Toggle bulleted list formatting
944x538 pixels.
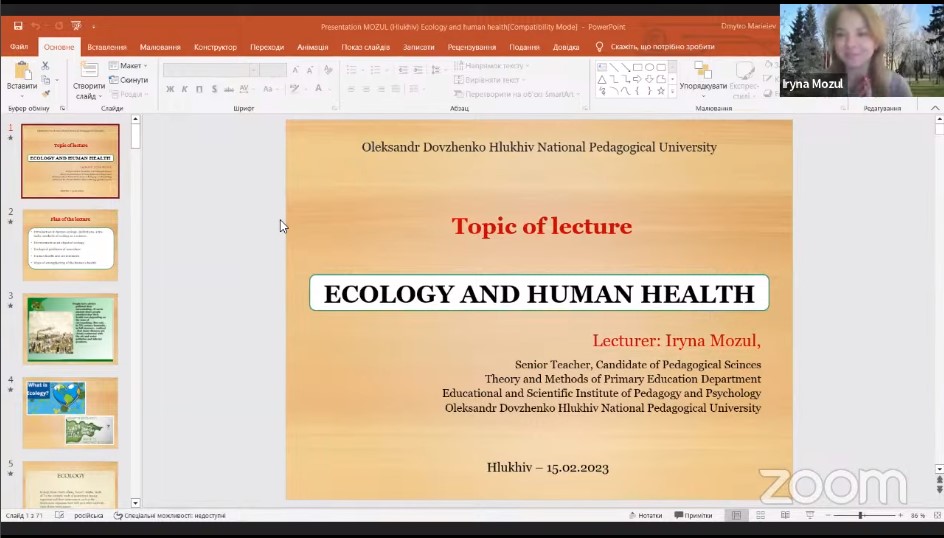353,70
